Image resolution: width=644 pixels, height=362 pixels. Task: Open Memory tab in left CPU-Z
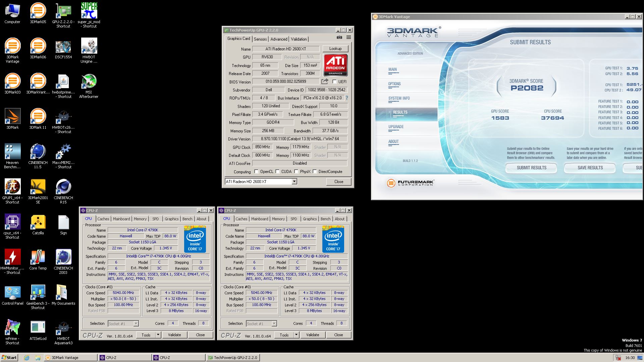tap(140, 219)
